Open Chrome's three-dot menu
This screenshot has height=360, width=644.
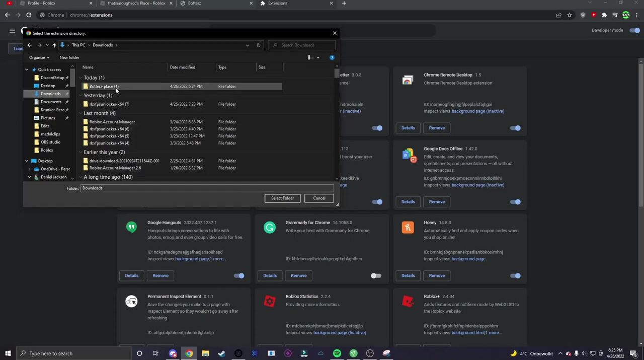click(x=636, y=15)
